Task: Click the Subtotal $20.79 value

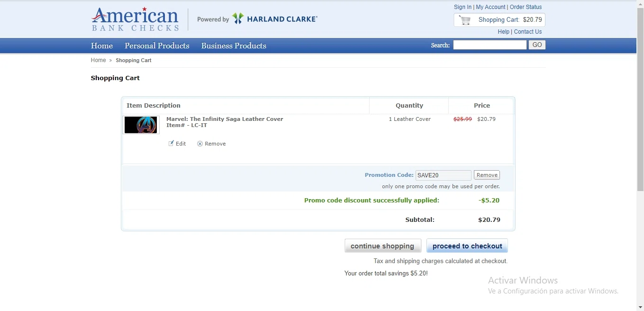Action: [489, 220]
